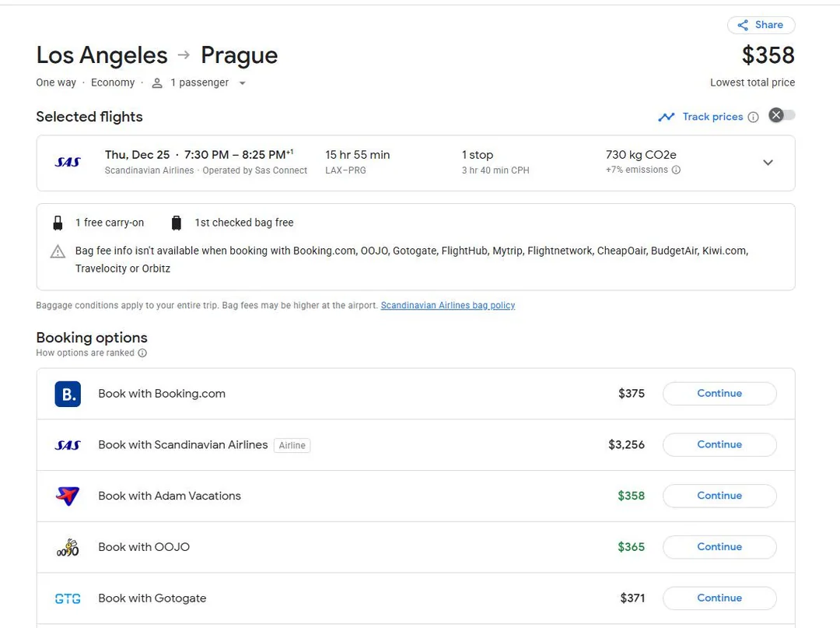Screen dimensions: 840x628
Task: Click the Track prices info icon
Action: [x=753, y=117]
